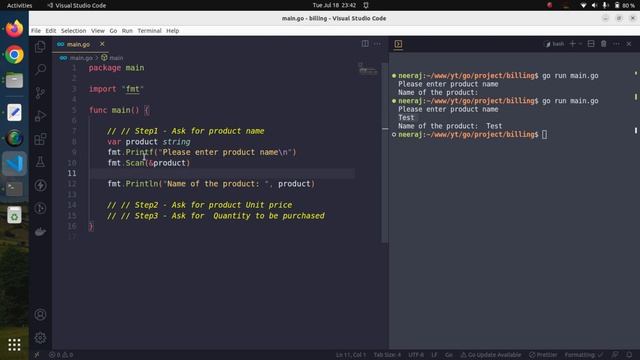The height and width of the screenshot is (360, 640).
Task: Open the Testing flask view
Action: (40, 162)
